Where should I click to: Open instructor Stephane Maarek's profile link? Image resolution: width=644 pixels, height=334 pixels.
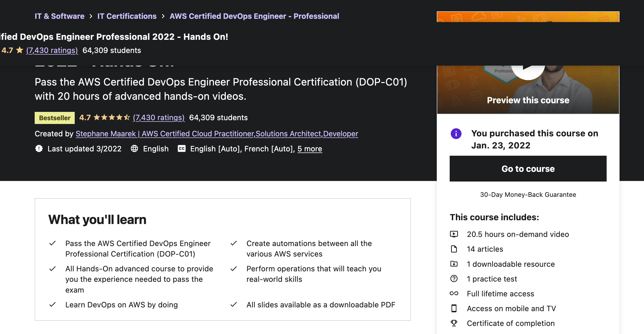[217, 134]
